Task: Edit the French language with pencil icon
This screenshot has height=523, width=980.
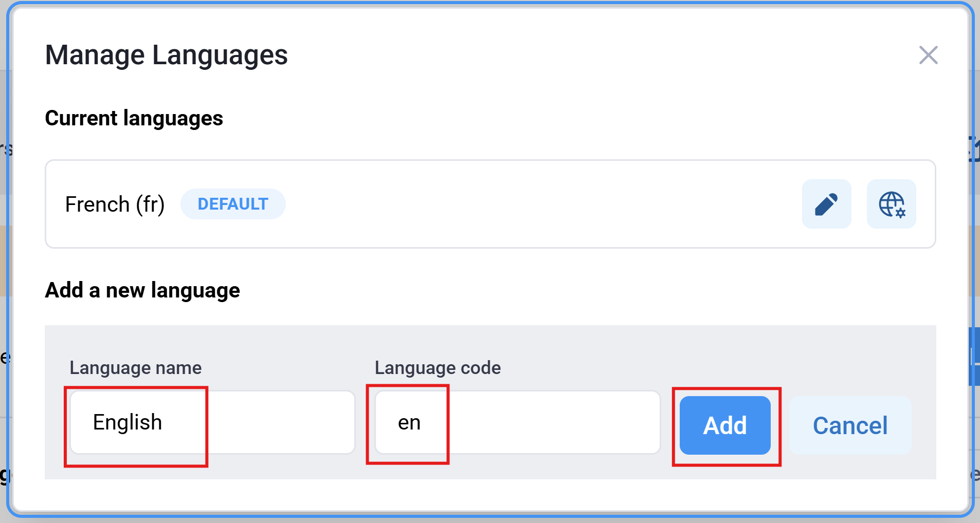Action: [826, 204]
